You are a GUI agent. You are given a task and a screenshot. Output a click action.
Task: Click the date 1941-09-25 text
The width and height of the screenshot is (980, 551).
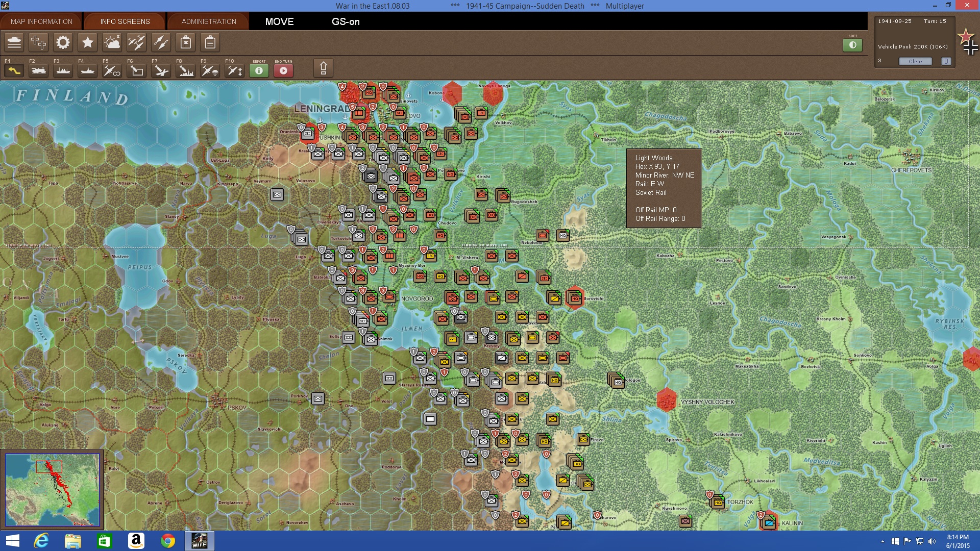[x=894, y=21]
